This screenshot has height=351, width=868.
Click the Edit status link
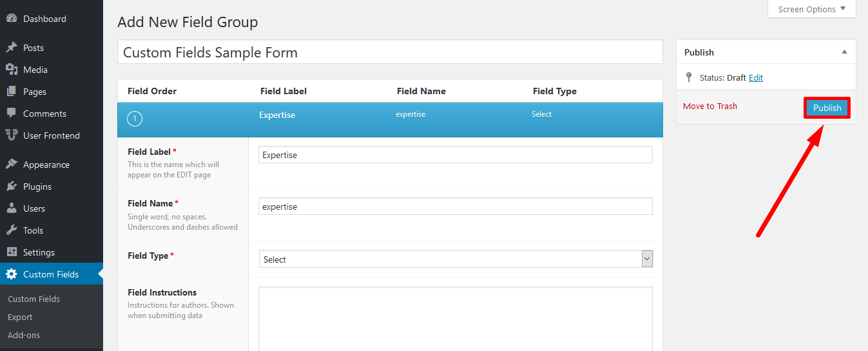pos(756,77)
